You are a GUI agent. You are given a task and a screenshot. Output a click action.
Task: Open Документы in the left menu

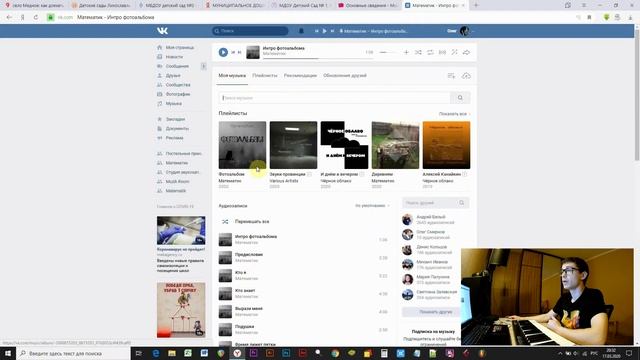click(x=177, y=129)
